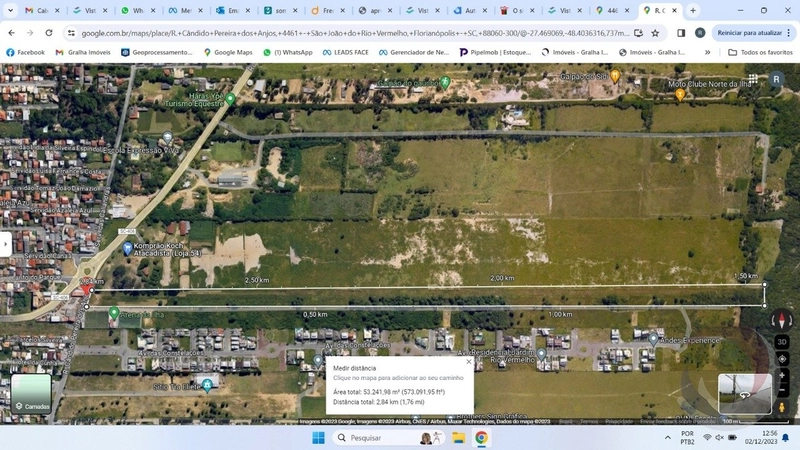Click the taskbar Pesquisar search box

click(x=388, y=438)
